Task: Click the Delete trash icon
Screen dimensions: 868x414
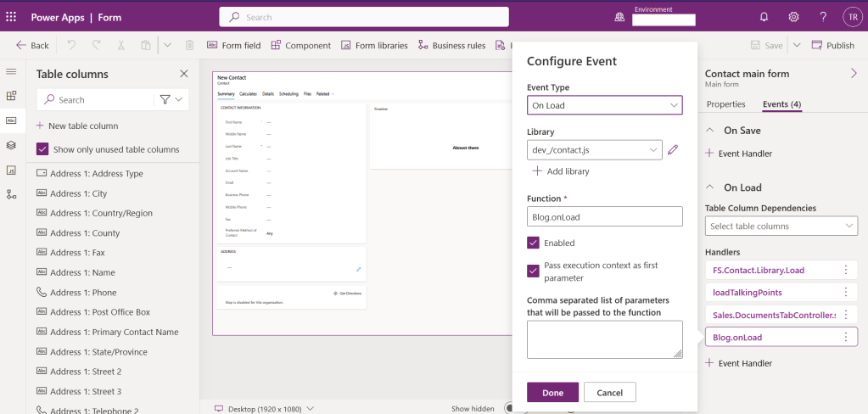Action: pyautogui.click(x=189, y=45)
